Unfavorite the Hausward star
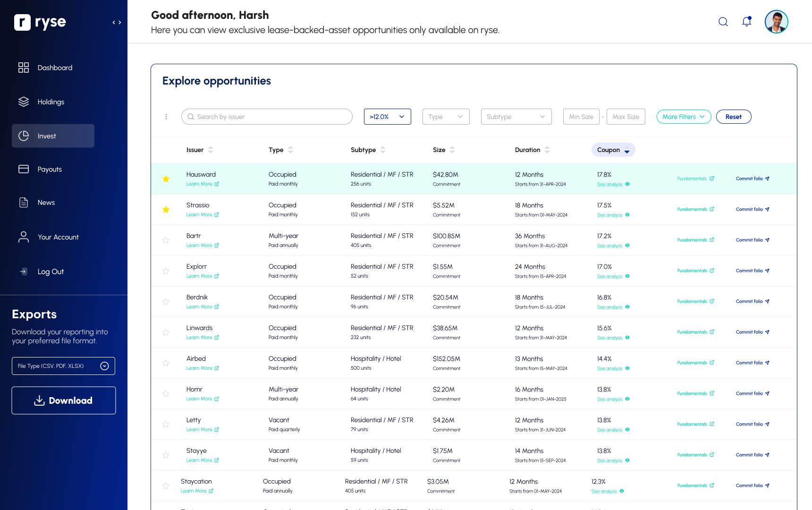Image resolution: width=812 pixels, height=510 pixels. [x=166, y=179]
